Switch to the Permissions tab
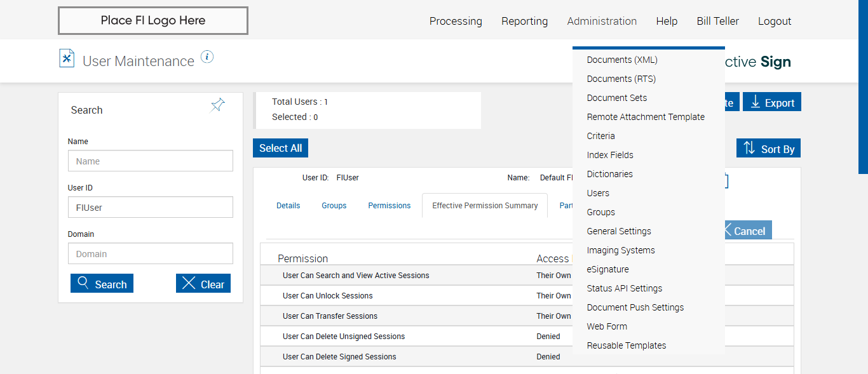868x374 pixels. [x=389, y=206]
